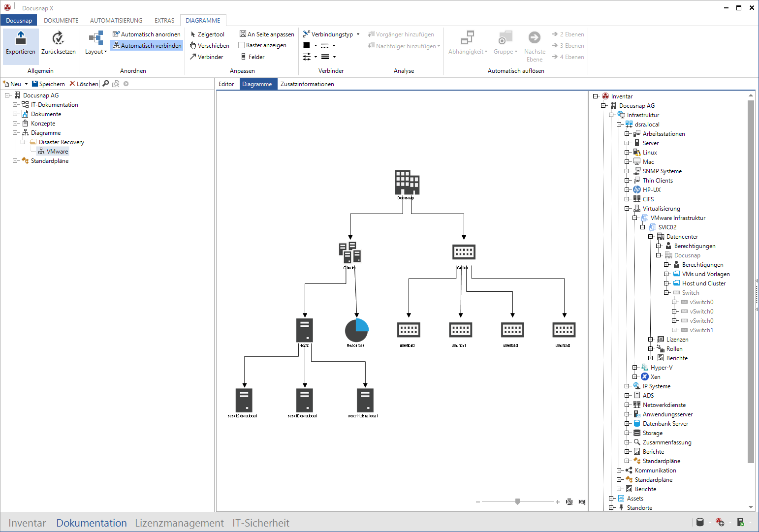Select the Zeigertool pointer tool
The height and width of the screenshot is (532, 759).
pyautogui.click(x=207, y=34)
